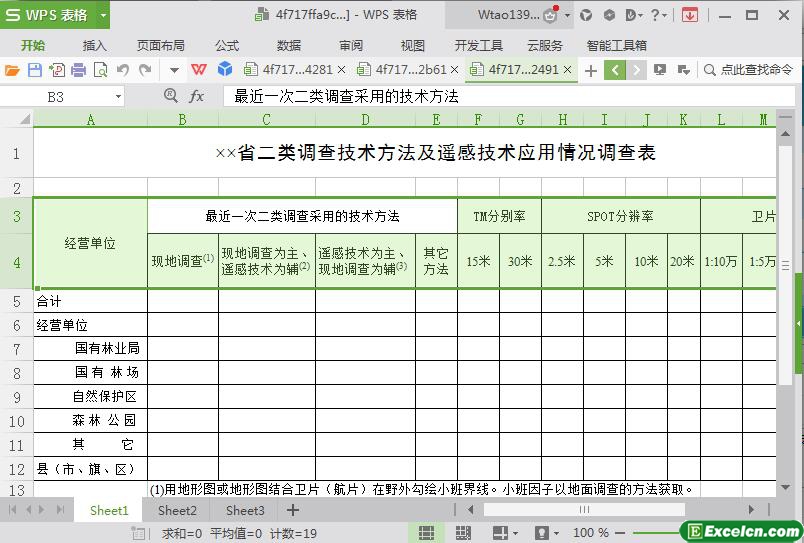804x543 pixels.
Task: Jump to last sheet with navigation arrow
Action: (x=61, y=510)
